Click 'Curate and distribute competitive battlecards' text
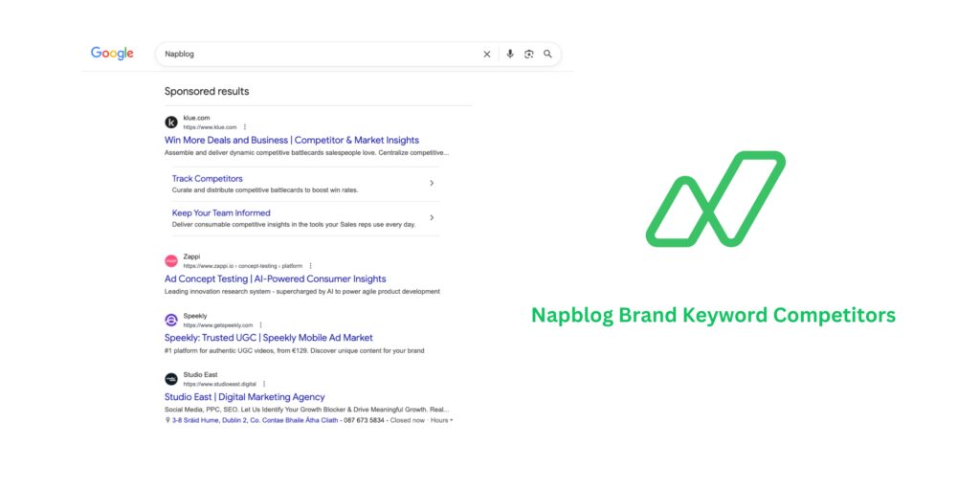The height and width of the screenshot is (490, 980). click(x=265, y=190)
